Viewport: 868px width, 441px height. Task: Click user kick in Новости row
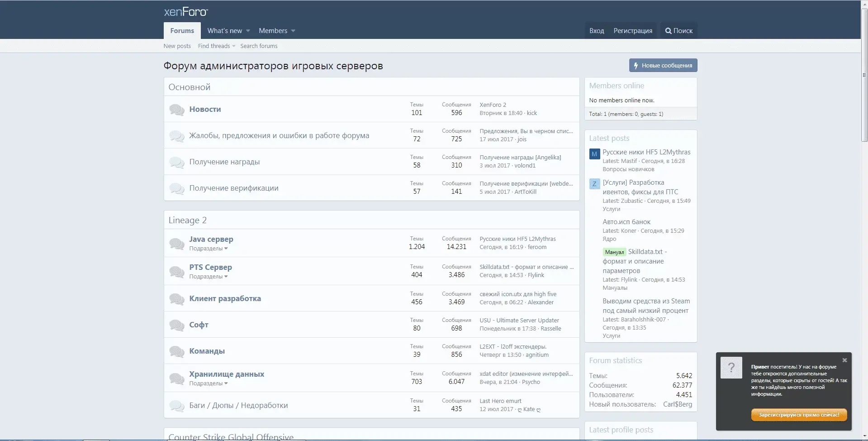[x=532, y=113]
